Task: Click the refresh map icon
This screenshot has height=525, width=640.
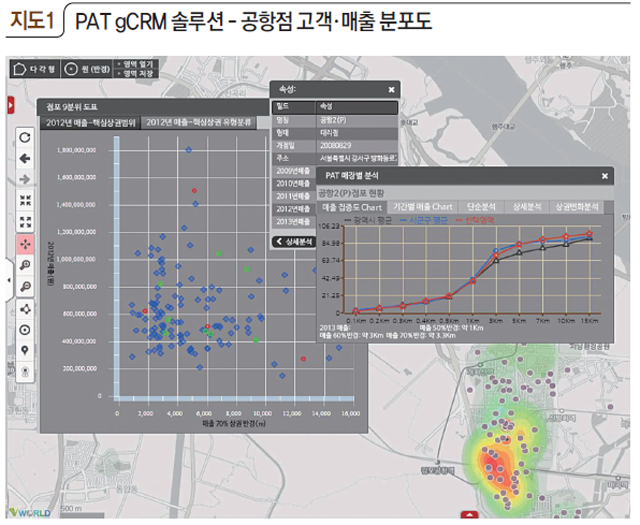Action: tap(25, 138)
